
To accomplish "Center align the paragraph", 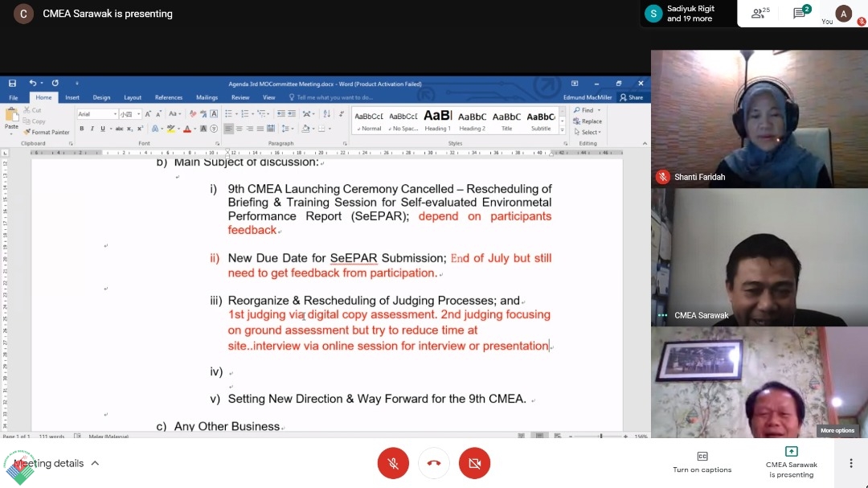I will 240,129.
